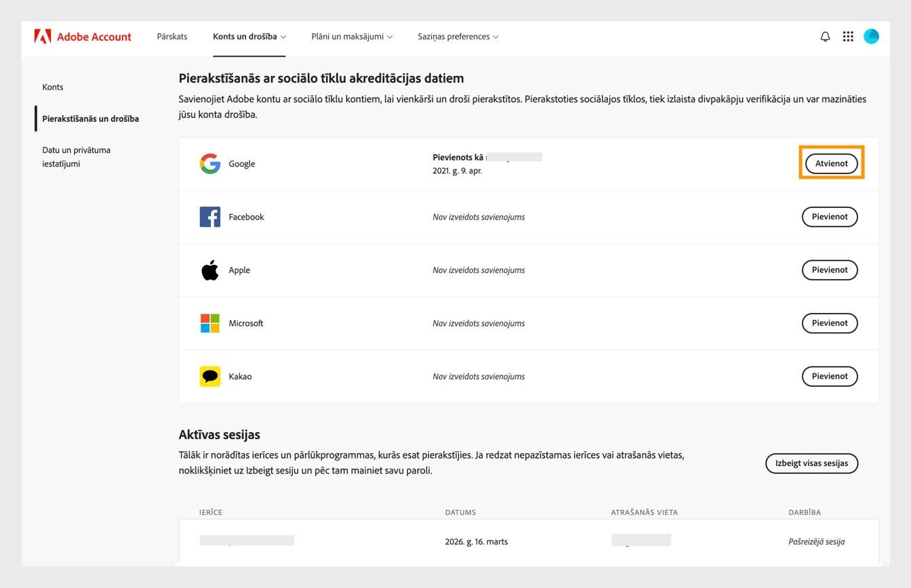
Task: Click the Facebook icon
Action: click(210, 217)
